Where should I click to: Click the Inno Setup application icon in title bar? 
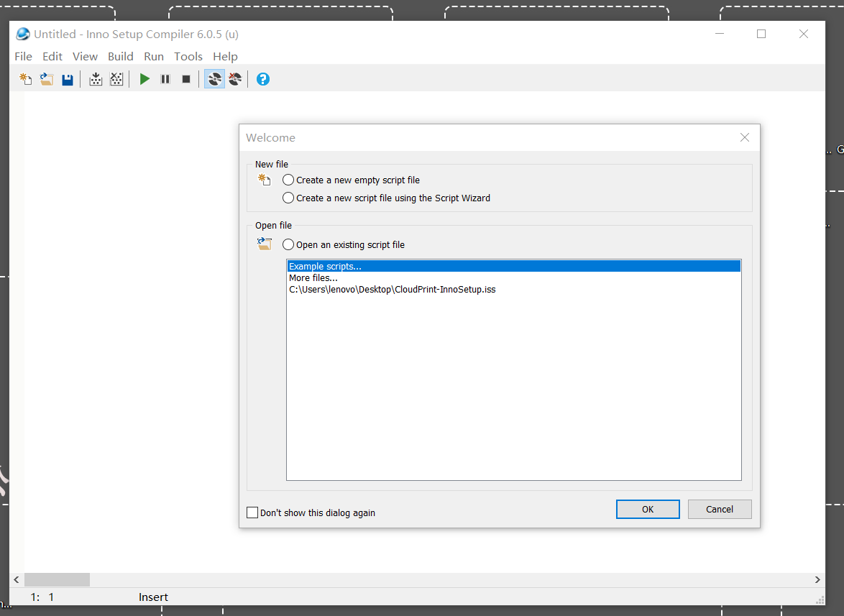(23, 34)
